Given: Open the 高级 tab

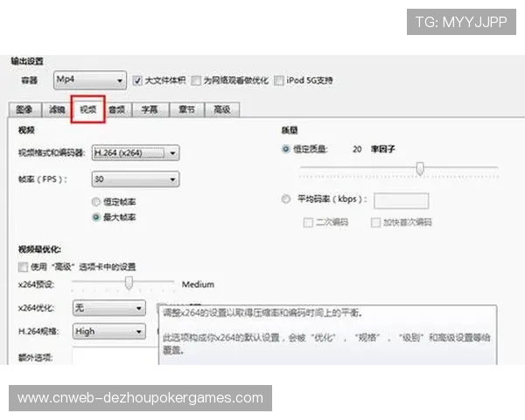Looking at the screenshot, I should (x=221, y=109).
